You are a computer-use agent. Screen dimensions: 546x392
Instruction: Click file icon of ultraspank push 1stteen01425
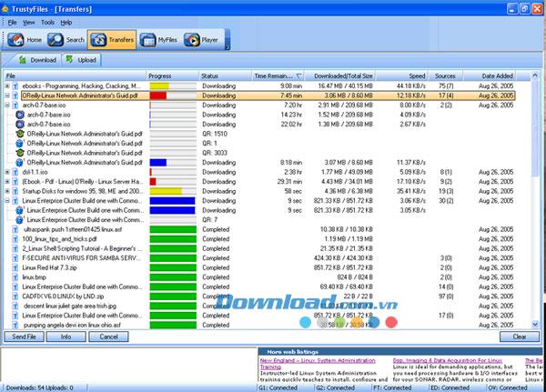(x=15, y=229)
